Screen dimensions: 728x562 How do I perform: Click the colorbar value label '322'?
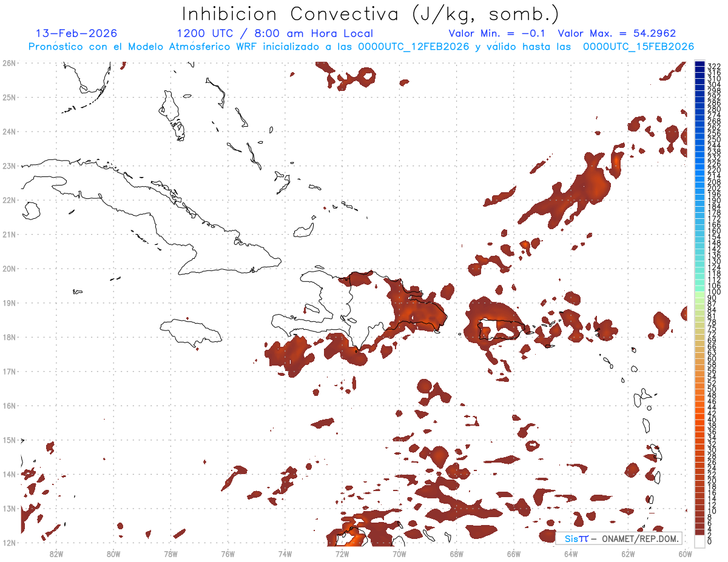715,66
